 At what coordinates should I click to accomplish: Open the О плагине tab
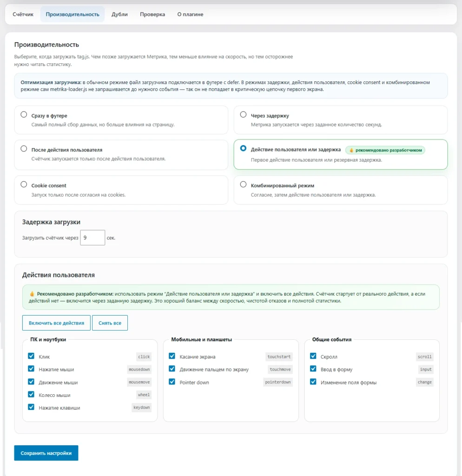point(190,14)
